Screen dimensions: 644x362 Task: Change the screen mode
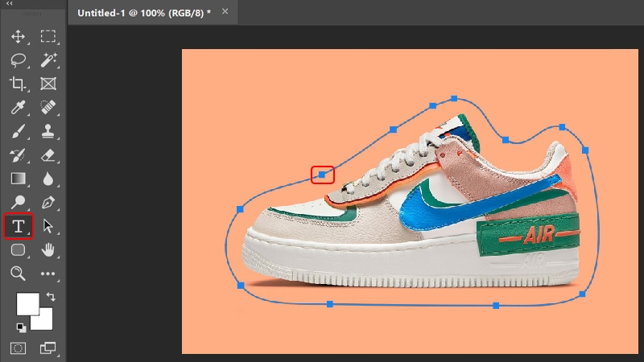coord(48,348)
